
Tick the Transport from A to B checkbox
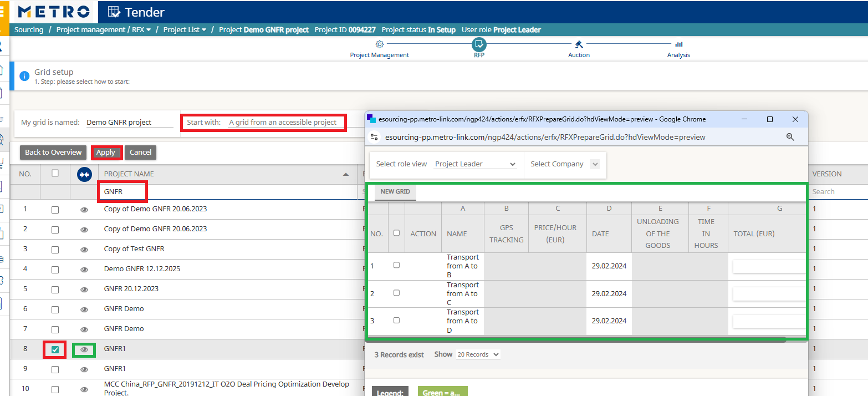point(396,265)
